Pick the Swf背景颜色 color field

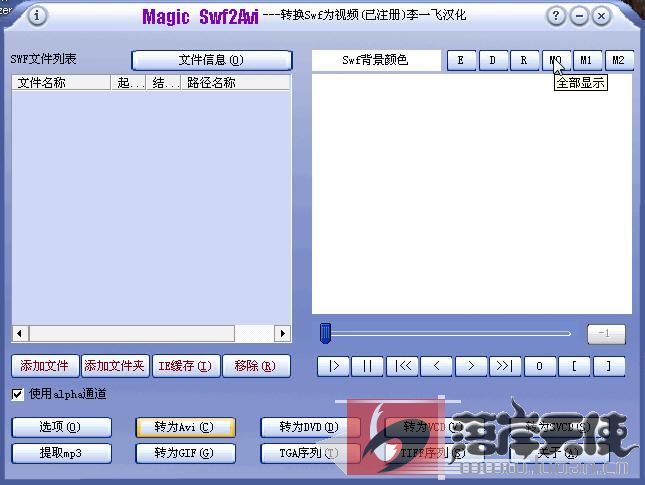(x=376, y=60)
